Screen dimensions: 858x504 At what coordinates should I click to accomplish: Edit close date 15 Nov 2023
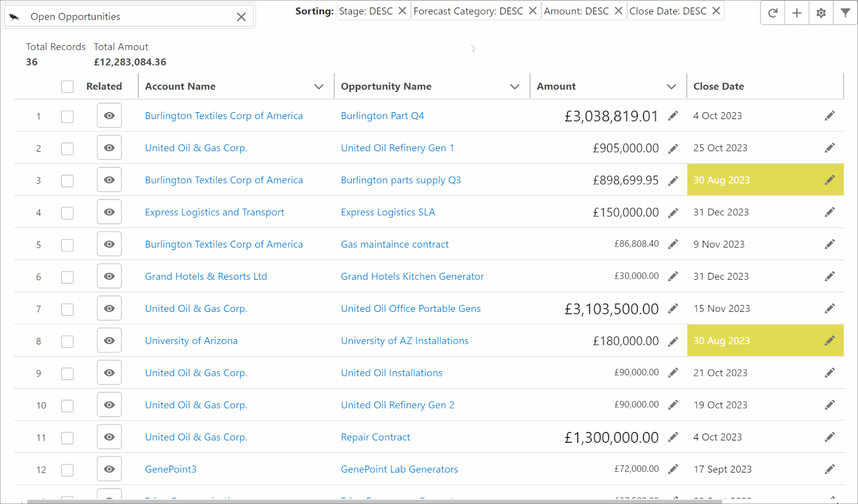[829, 308]
